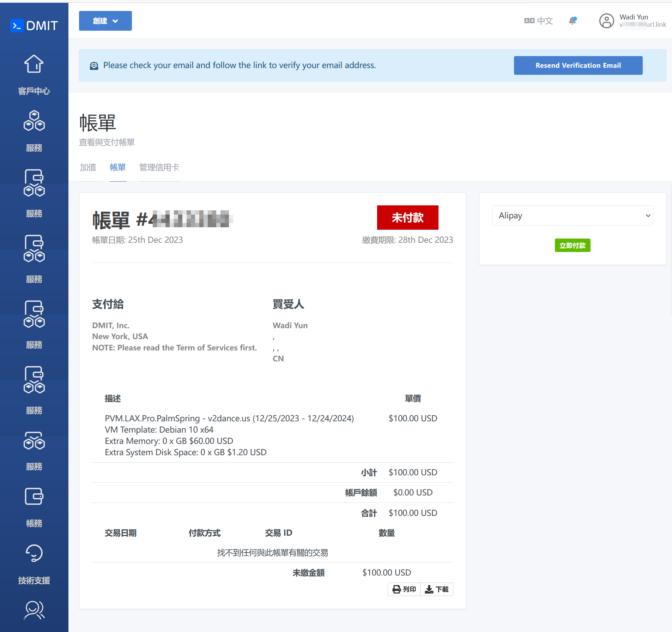The height and width of the screenshot is (632, 672).
Task: Open notifications bell icon
Action: tap(572, 21)
